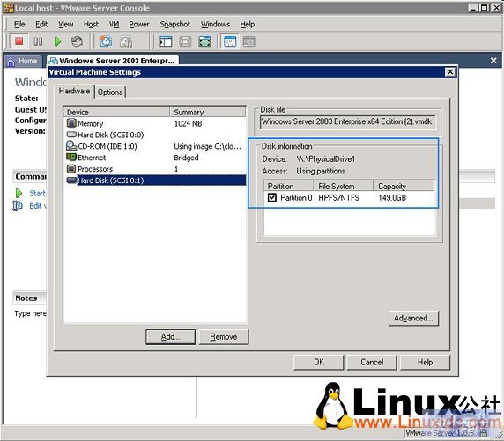The height and width of the screenshot is (441, 504).
Task: Select the Hard Disk (SCSI 0:0) row
Action: click(155, 135)
